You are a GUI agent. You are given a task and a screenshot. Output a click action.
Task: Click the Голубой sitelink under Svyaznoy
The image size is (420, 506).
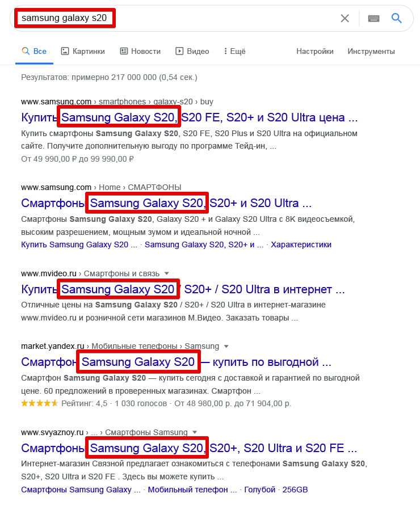(x=261, y=490)
